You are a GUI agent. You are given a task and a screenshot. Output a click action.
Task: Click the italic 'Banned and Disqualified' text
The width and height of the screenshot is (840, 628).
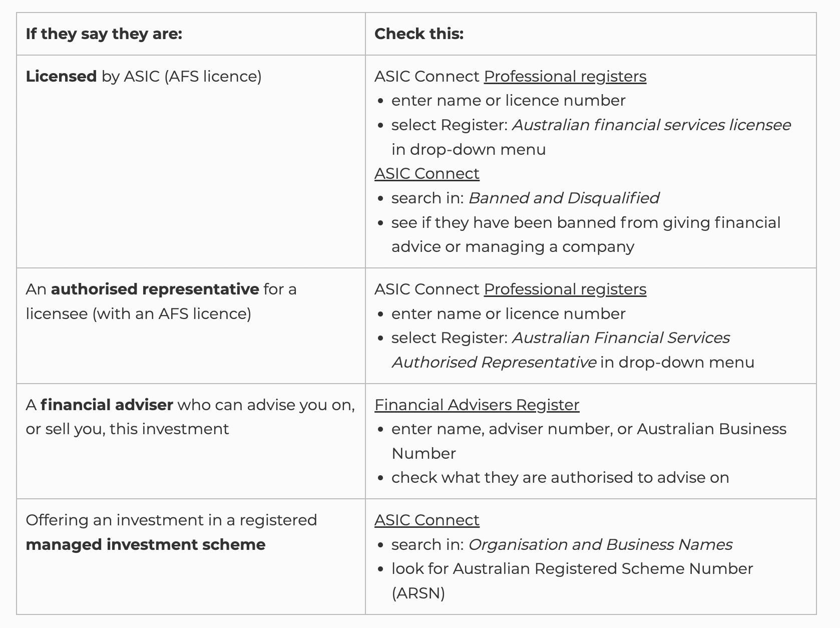[x=564, y=198]
